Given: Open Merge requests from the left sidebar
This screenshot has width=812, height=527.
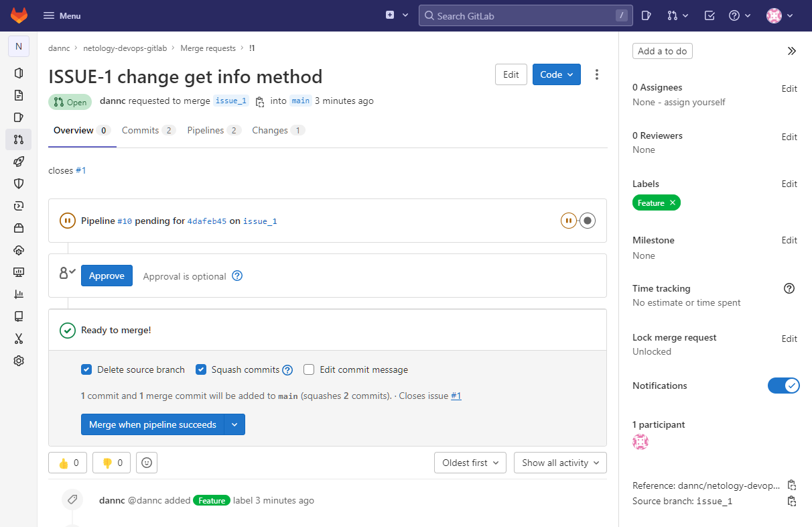Looking at the screenshot, I should coord(19,139).
